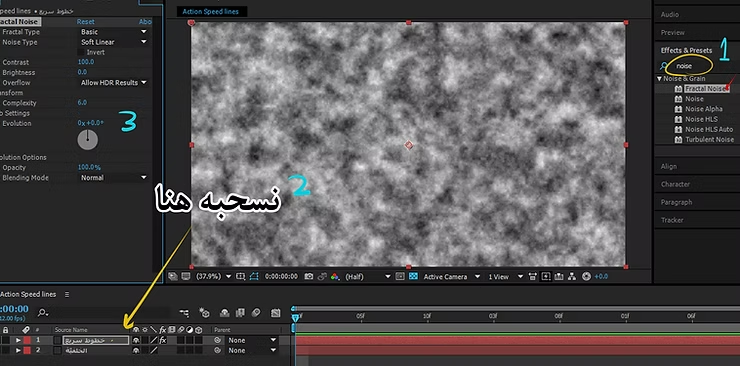Click the Contrast value 100.0
The width and height of the screenshot is (740, 366).
(x=86, y=62)
